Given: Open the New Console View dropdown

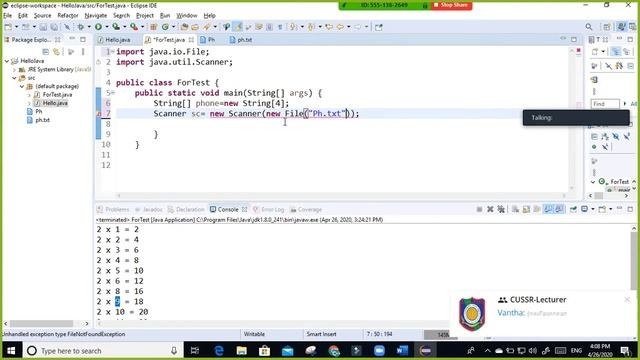Looking at the screenshot, I should click(611, 209).
